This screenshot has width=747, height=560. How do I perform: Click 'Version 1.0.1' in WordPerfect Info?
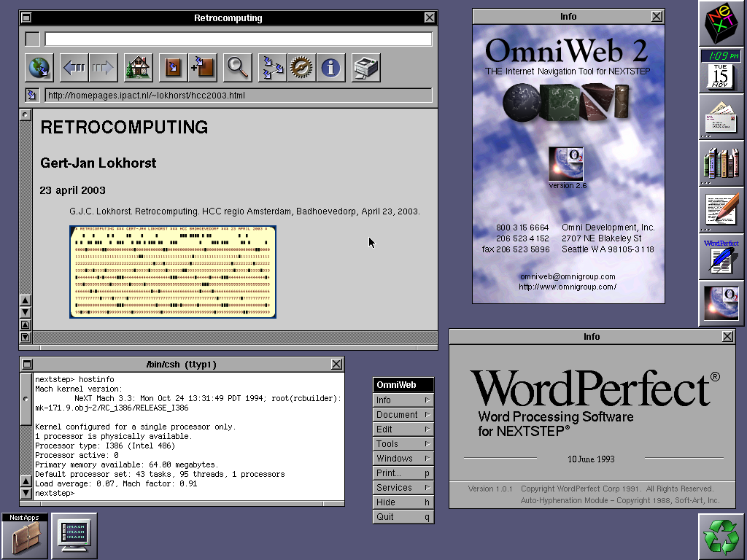point(490,489)
